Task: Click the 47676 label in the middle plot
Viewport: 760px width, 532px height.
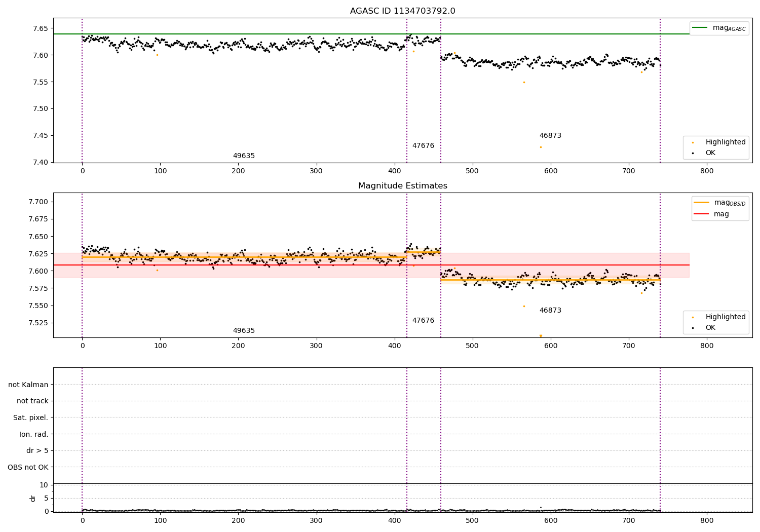Action: pos(423,320)
